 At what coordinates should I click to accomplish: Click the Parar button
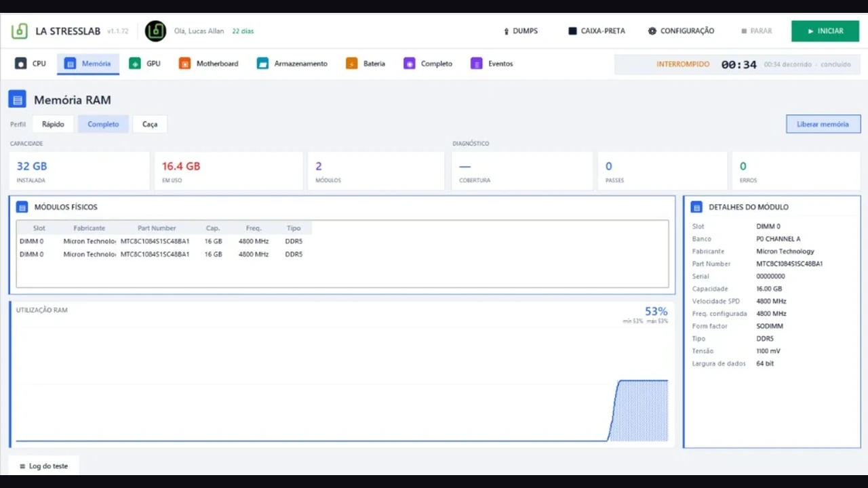(x=757, y=31)
